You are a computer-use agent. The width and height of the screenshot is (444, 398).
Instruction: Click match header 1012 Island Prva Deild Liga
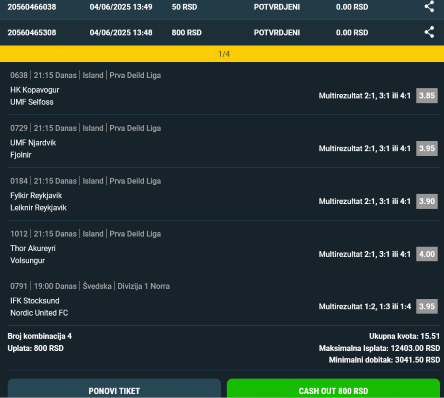tap(85, 234)
